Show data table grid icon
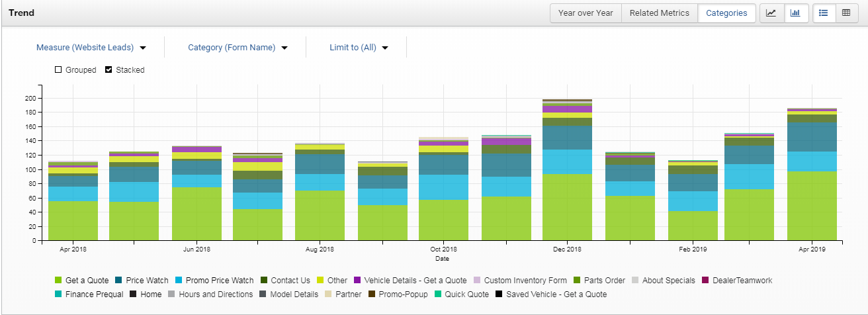This screenshot has height=315, width=868. 846,13
